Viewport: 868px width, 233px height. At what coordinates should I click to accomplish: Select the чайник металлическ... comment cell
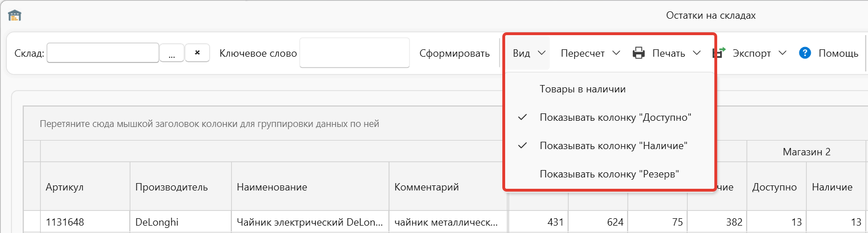click(x=448, y=222)
